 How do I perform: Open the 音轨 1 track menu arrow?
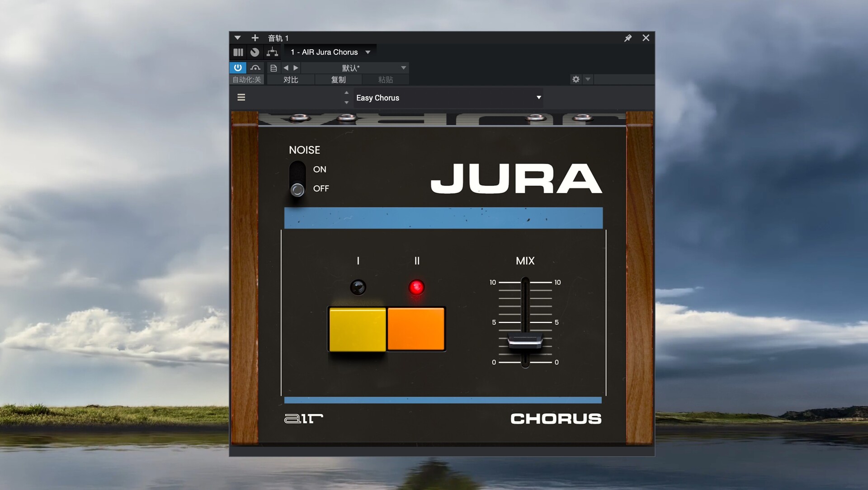tap(237, 38)
